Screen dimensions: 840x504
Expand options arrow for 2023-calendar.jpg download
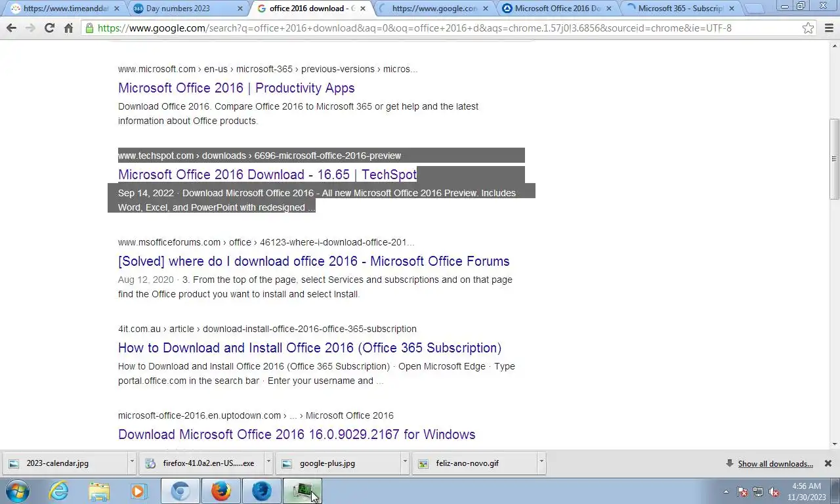point(132,463)
